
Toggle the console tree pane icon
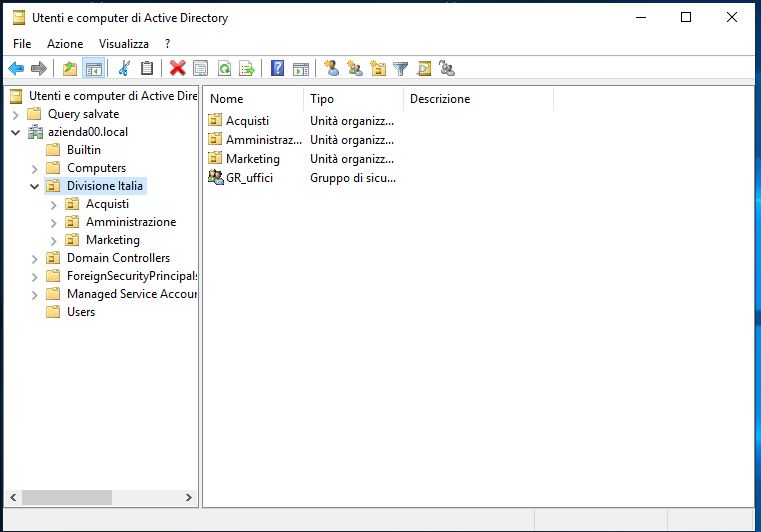pyautogui.click(x=94, y=68)
